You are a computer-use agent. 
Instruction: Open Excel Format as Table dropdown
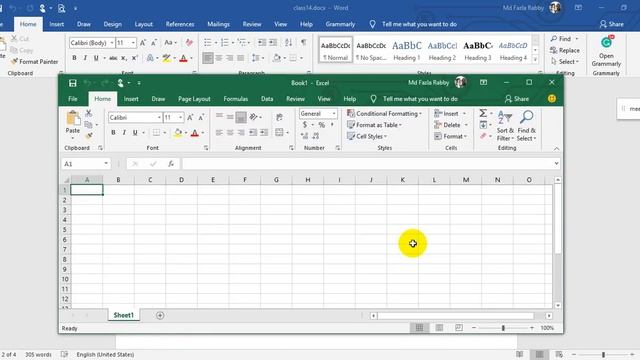pyautogui.click(x=374, y=125)
